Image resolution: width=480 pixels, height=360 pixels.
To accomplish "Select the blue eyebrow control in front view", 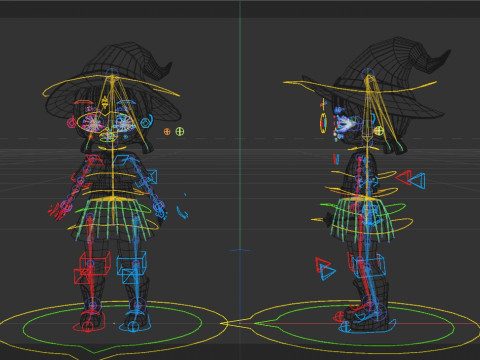I will [x=126, y=102].
